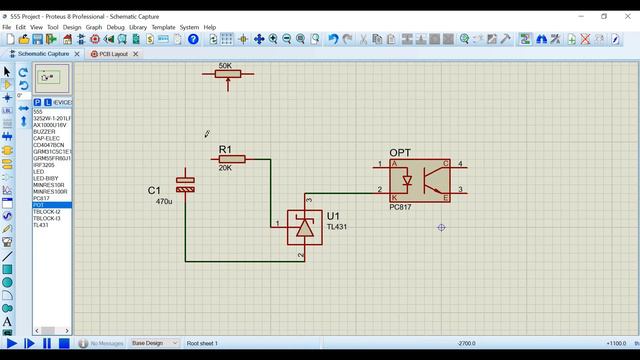This screenshot has height=360, width=640.
Task: Remove sheet red X icon
Action: pos(585,39)
